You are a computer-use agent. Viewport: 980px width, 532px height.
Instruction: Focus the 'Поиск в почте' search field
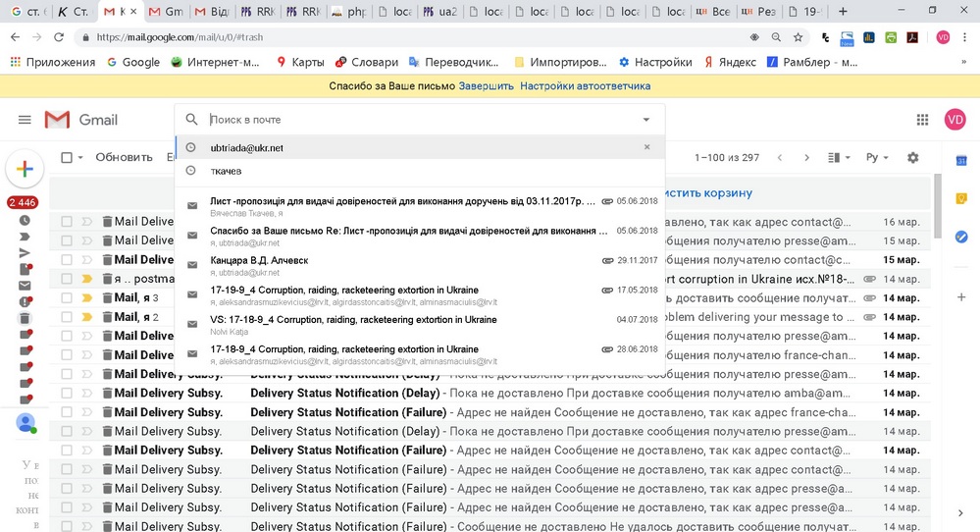422,120
